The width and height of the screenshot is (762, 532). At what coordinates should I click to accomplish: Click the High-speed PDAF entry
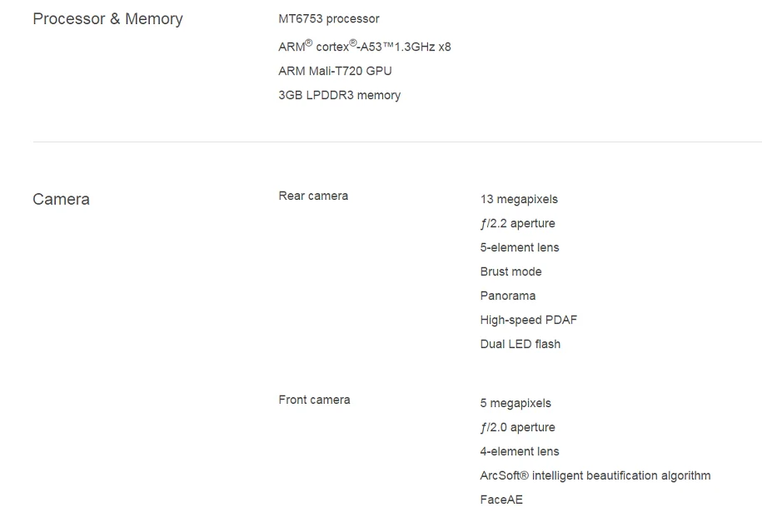[x=529, y=321]
